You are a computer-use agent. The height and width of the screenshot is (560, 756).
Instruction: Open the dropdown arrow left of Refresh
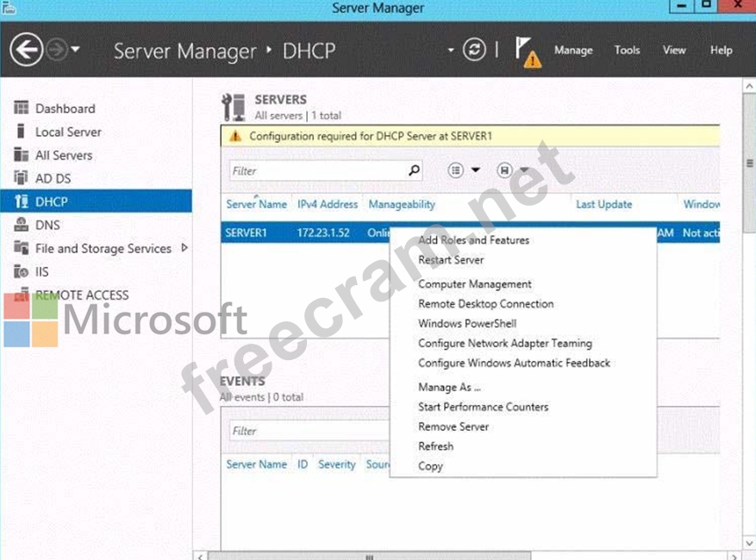(450, 50)
